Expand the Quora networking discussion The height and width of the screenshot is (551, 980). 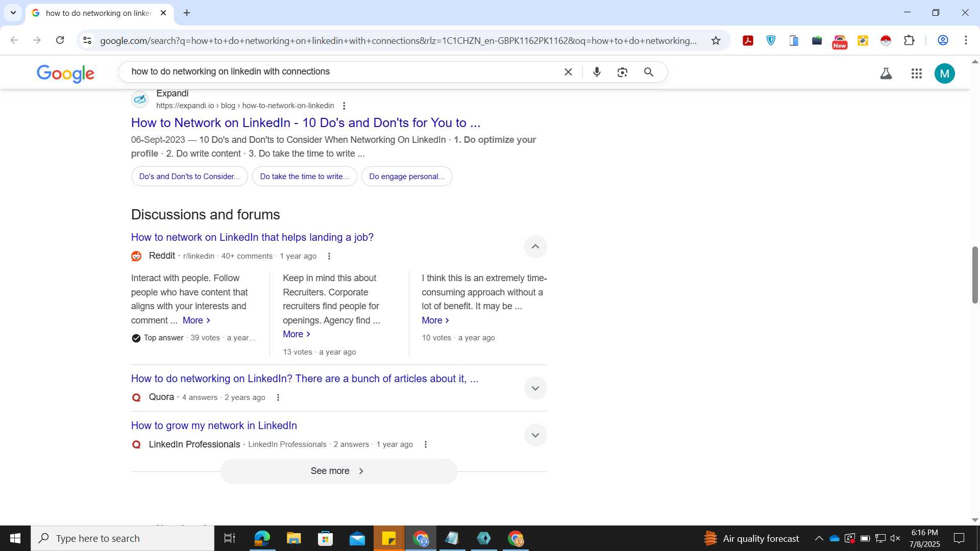[535, 388]
